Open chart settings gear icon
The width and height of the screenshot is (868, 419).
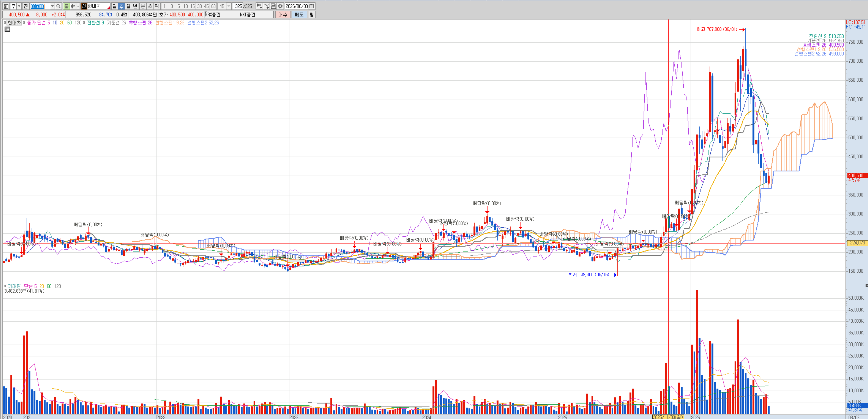280,6
